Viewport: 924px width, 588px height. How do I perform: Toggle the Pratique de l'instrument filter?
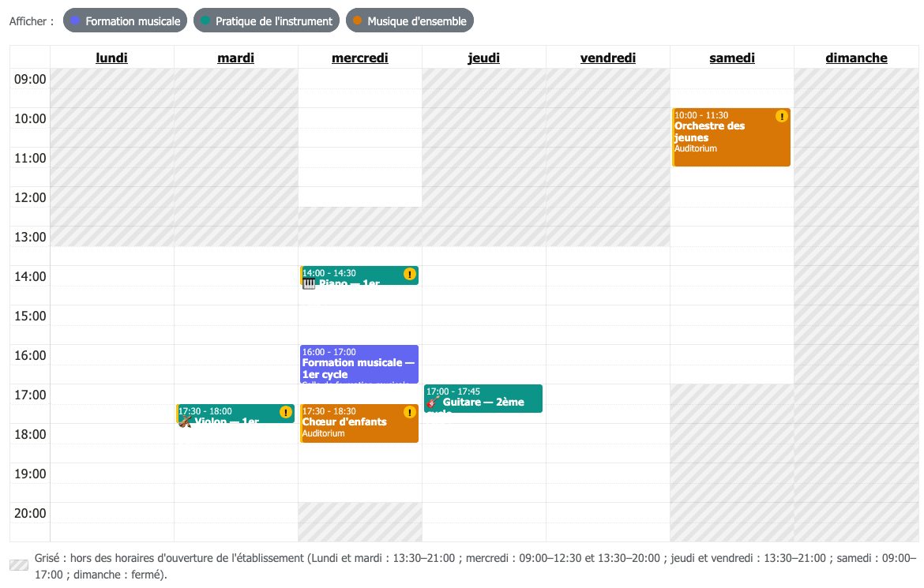coord(266,21)
